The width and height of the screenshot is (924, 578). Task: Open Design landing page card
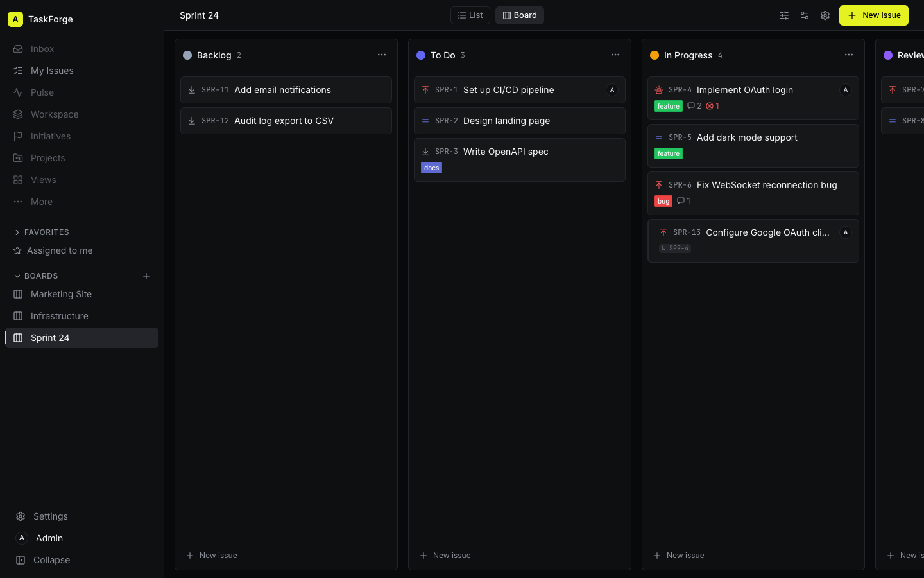[520, 121]
